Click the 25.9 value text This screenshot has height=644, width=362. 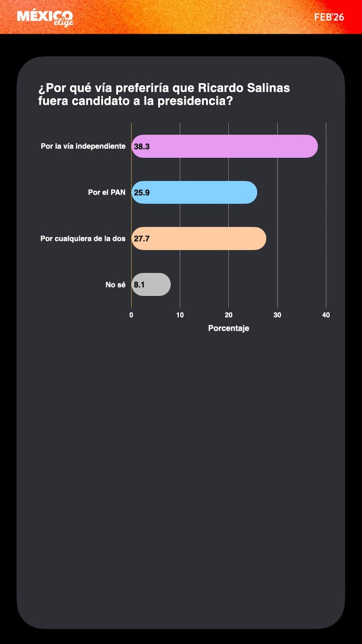click(x=142, y=193)
